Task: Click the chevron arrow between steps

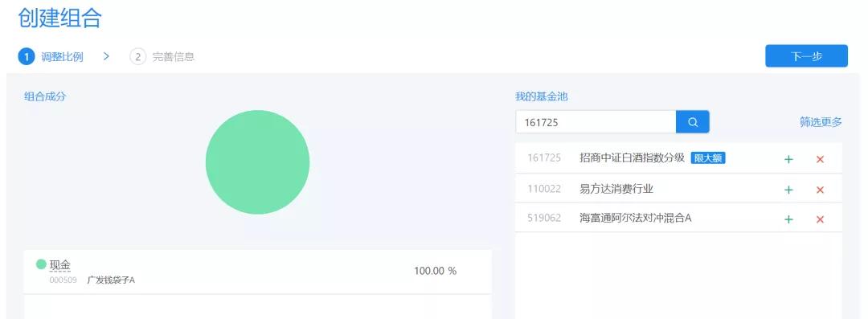Action: click(x=106, y=56)
